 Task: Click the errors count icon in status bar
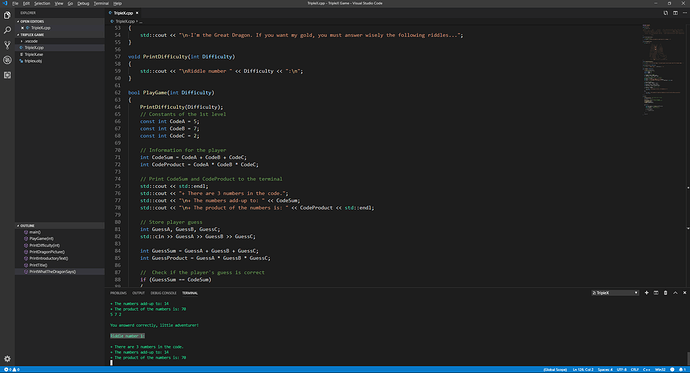click(6, 369)
